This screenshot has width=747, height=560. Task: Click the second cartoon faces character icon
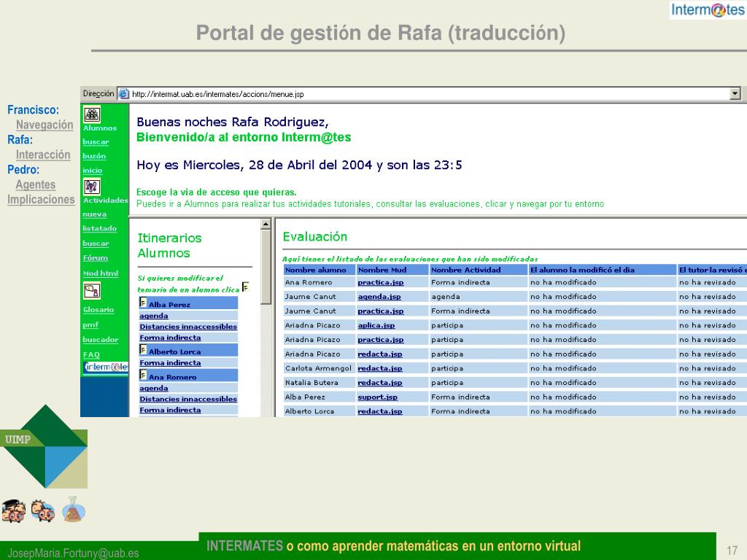[43, 510]
